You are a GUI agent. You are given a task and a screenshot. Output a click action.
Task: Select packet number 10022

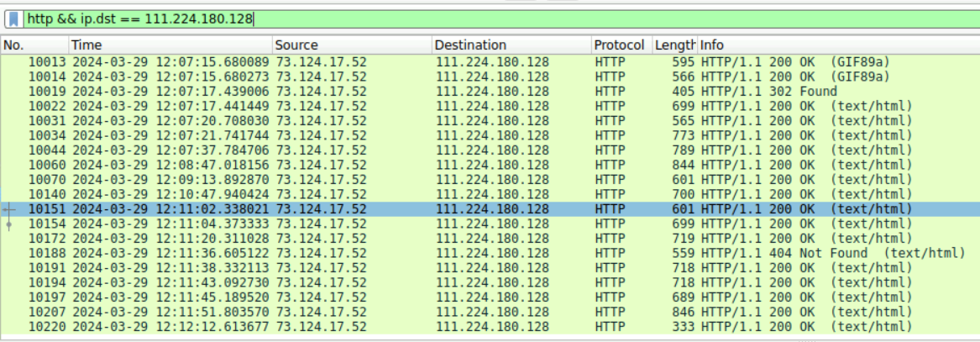(490, 106)
